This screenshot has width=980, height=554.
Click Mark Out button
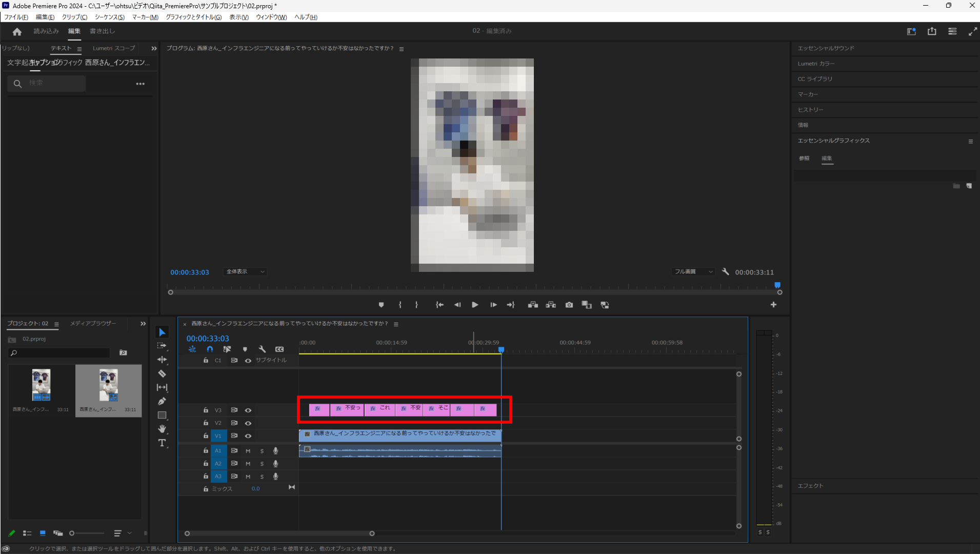tap(416, 305)
